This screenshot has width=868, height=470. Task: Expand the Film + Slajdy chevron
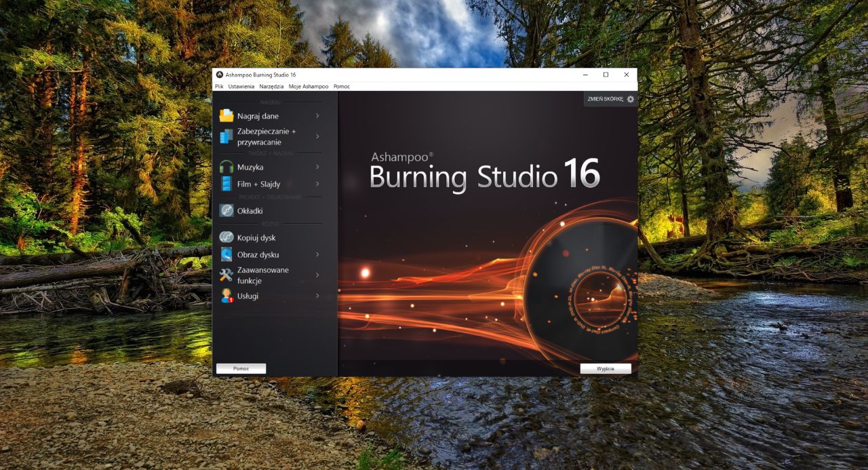317,184
